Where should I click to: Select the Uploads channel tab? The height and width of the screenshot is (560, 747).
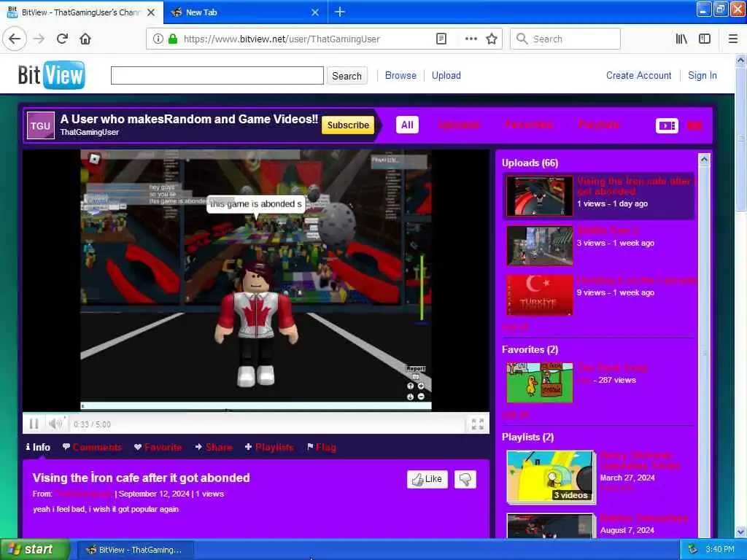(x=459, y=125)
